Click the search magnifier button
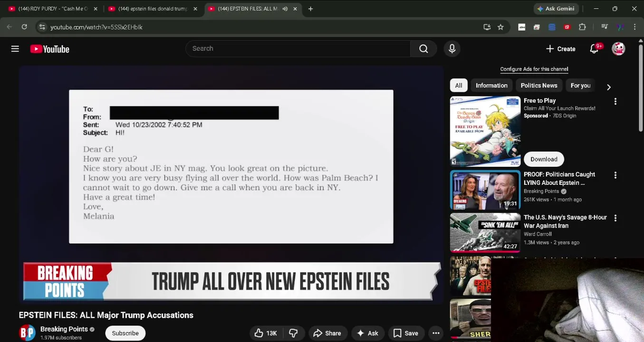The height and width of the screenshot is (342, 644). coord(423,48)
